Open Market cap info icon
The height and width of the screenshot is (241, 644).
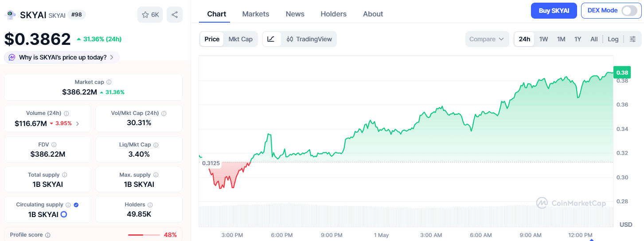(x=109, y=82)
